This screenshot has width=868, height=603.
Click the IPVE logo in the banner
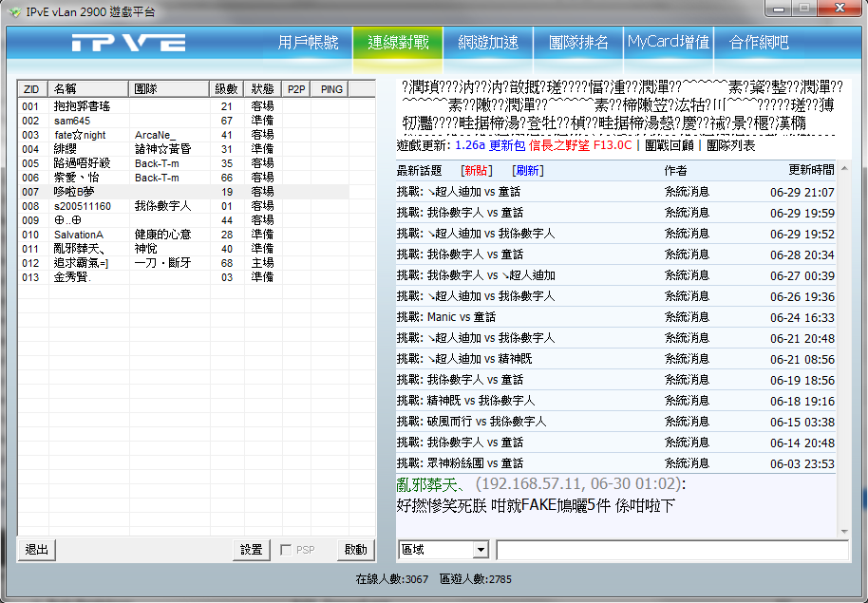128,44
